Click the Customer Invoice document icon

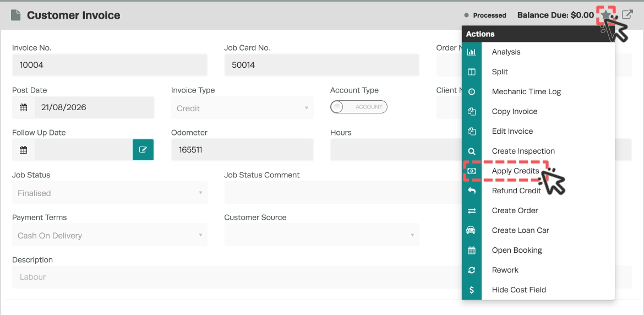click(x=15, y=15)
